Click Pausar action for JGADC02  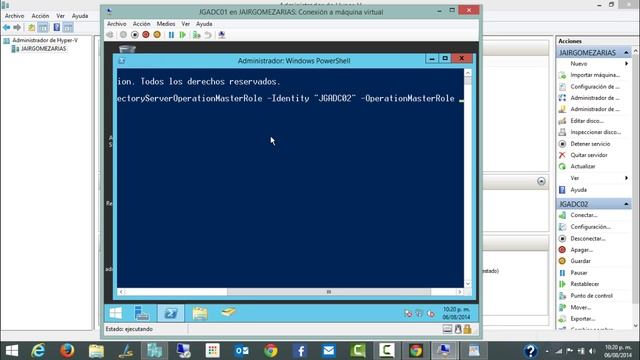point(579,273)
